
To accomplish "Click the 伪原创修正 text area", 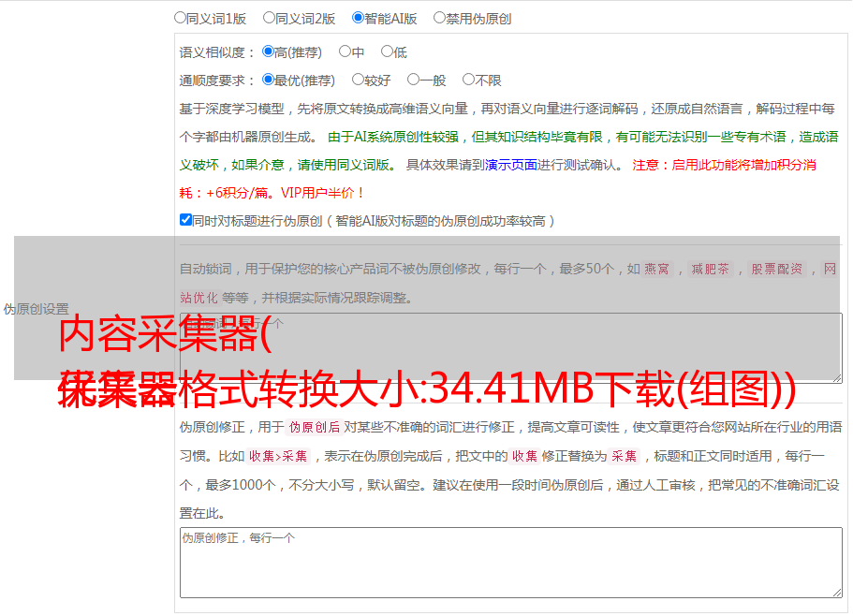I will click(x=511, y=563).
